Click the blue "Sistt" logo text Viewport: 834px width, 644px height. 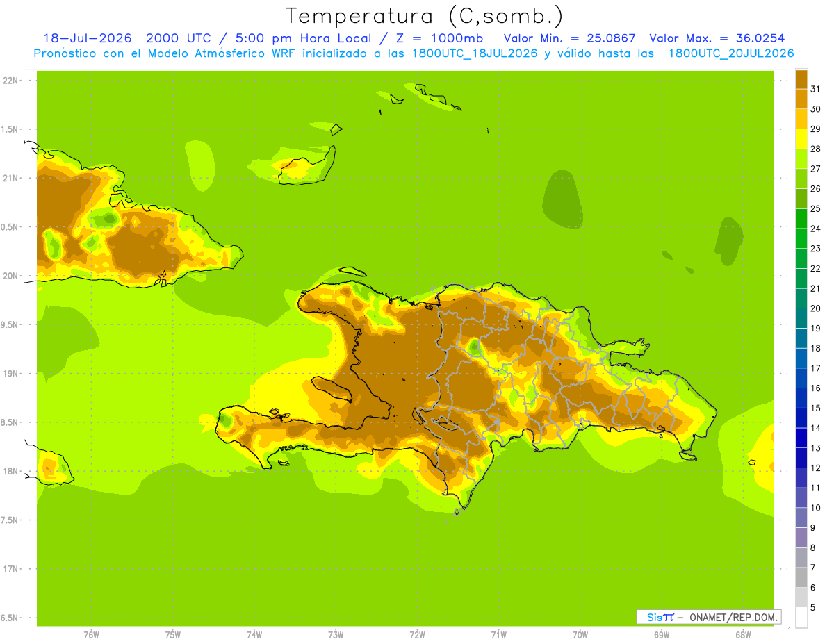(660, 617)
